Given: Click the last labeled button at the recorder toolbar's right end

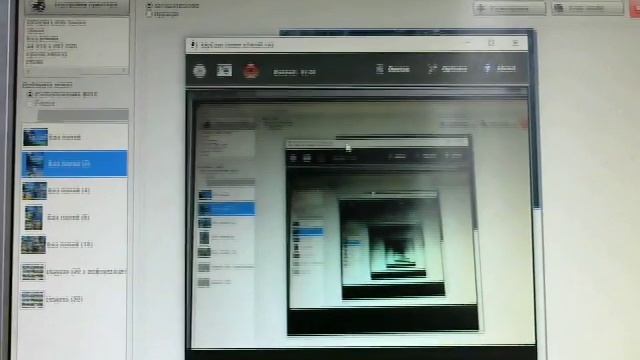Looking at the screenshot, I should pos(500,69).
